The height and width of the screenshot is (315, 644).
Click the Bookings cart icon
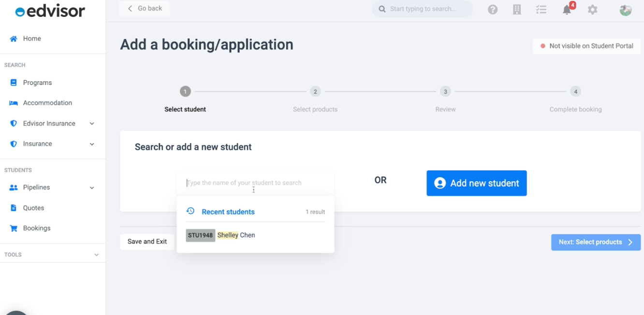point(14,229)
